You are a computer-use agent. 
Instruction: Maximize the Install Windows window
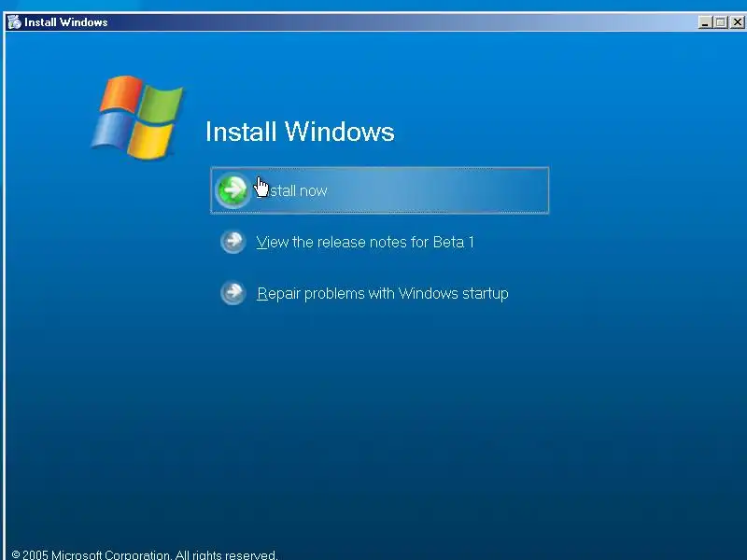pyautogui.click(x=721, y=21)
